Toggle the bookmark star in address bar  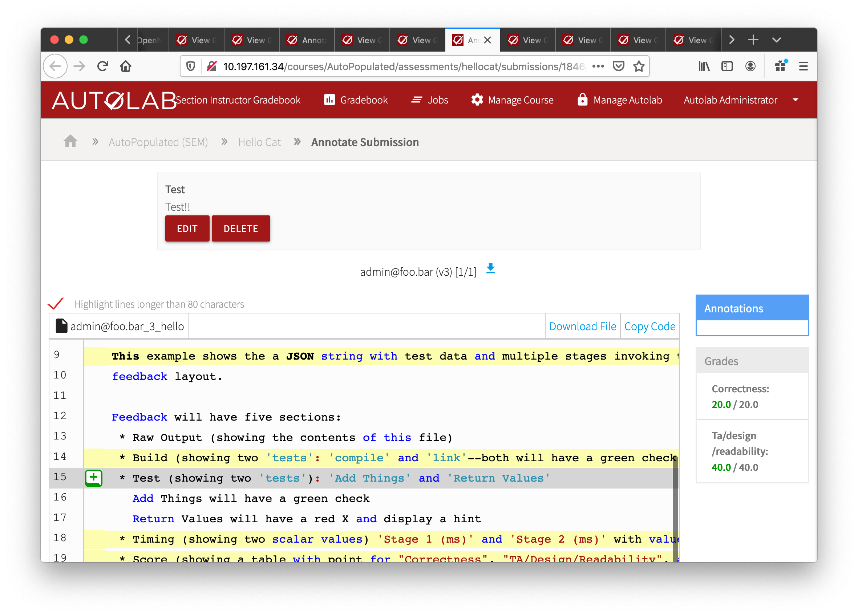point(639,66)
